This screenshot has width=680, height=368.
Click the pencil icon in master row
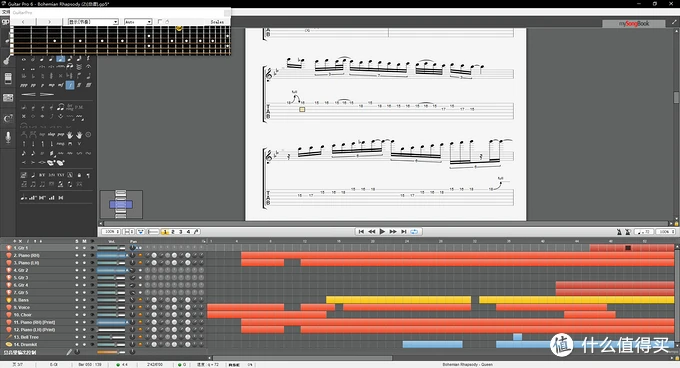coord(69,352)
